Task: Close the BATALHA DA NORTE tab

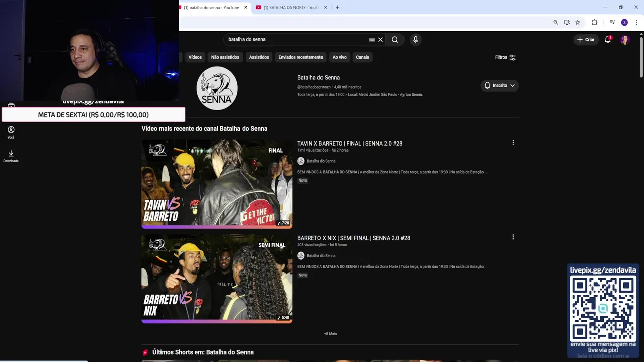Action: point(325,7)
